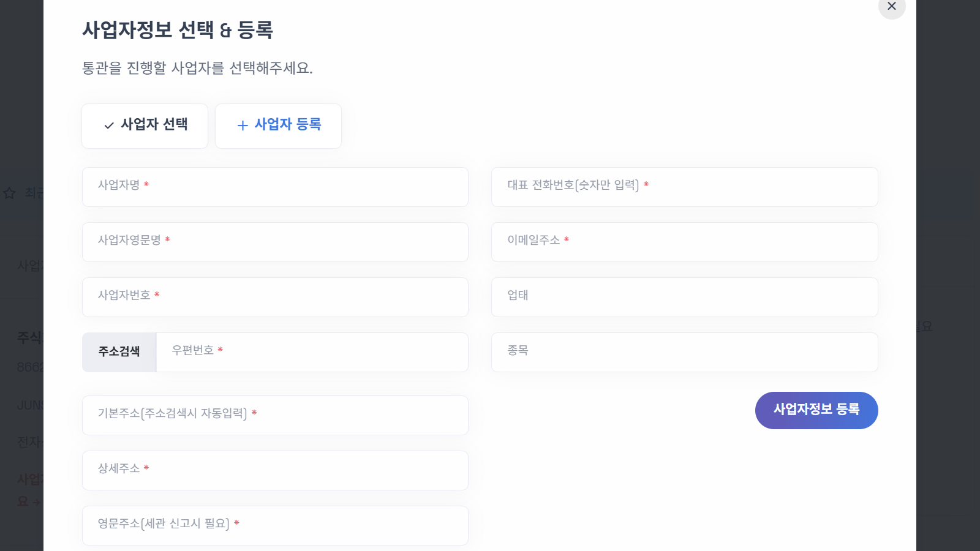Click the 사업자정보 등록 submit button
This screenshot has height=551, width=980.
[816, 410]
